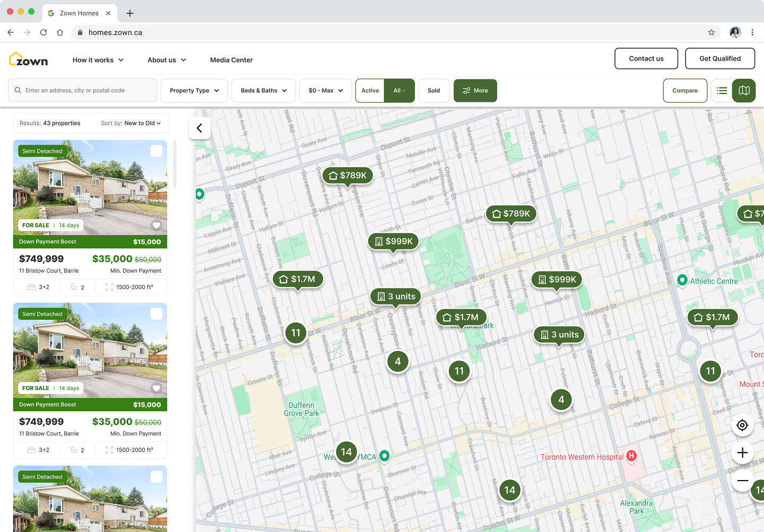The width and height of the screenshot is (764, 532).
Task: Click the Results: 43 properties text
Action: pos(50,124)
